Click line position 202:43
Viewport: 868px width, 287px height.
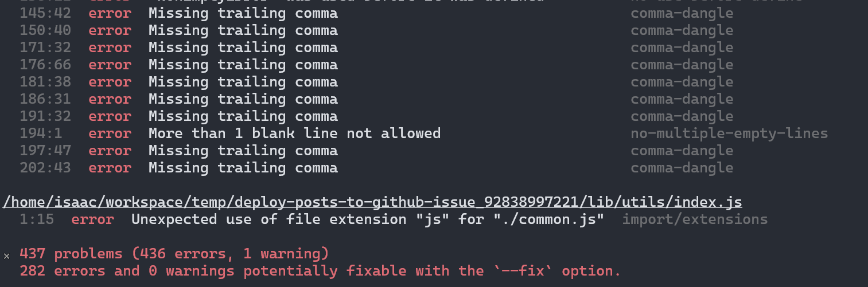[x=45, y=168]
